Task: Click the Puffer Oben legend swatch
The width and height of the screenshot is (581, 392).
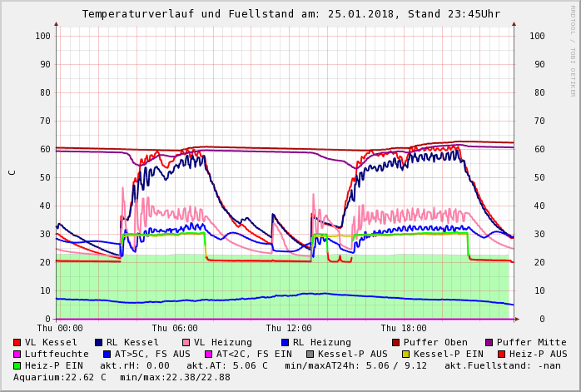Action: [395, 343]
